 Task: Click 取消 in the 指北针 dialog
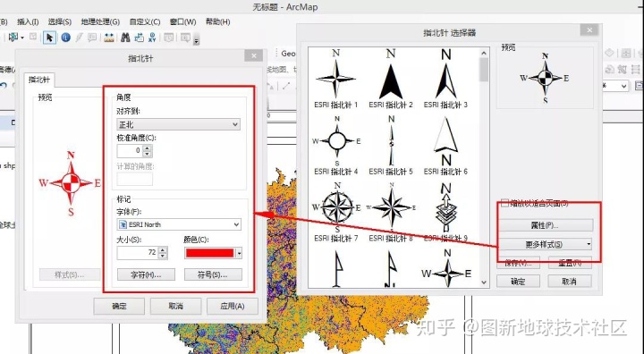click(x=176, y=307)
